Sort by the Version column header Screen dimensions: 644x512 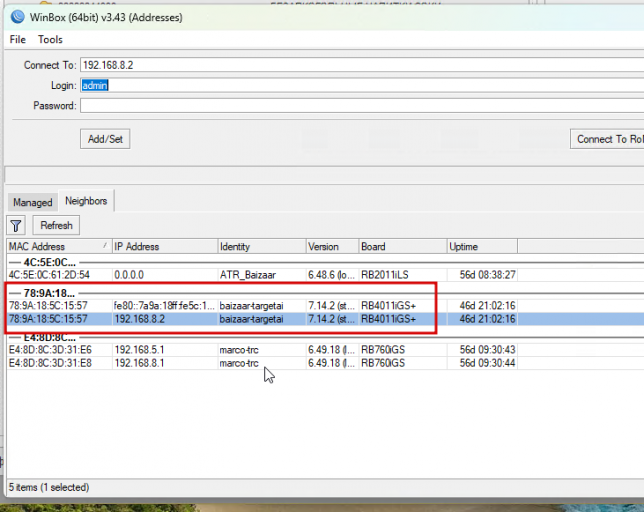click(332, 246)
